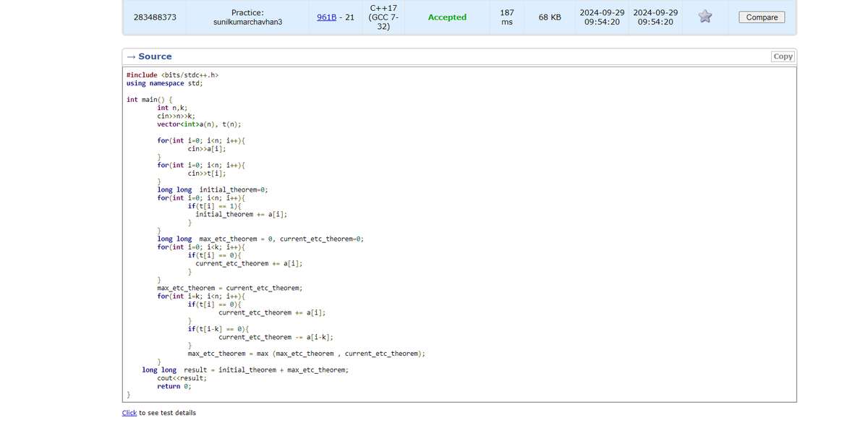Click the current_etc_theorem -= a[i-k] line
The height and width of the screenshot is (431, 868).
click(276, 337)
